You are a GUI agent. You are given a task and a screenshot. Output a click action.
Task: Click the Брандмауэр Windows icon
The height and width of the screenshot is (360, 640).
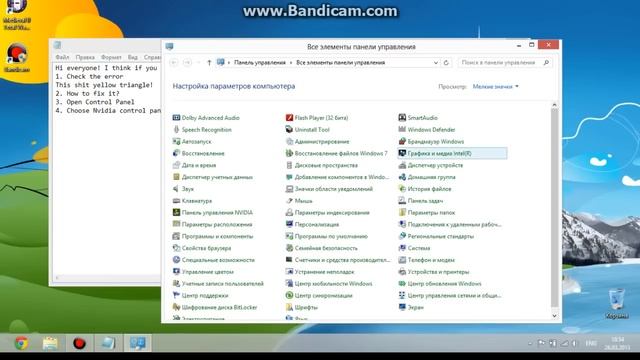click(x=402, y=141)
